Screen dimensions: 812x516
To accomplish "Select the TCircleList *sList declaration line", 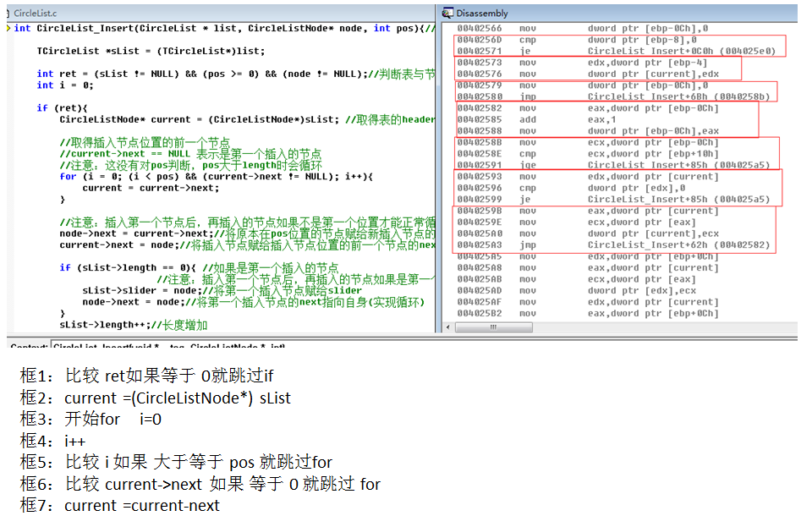I will [x=151, y=51].
